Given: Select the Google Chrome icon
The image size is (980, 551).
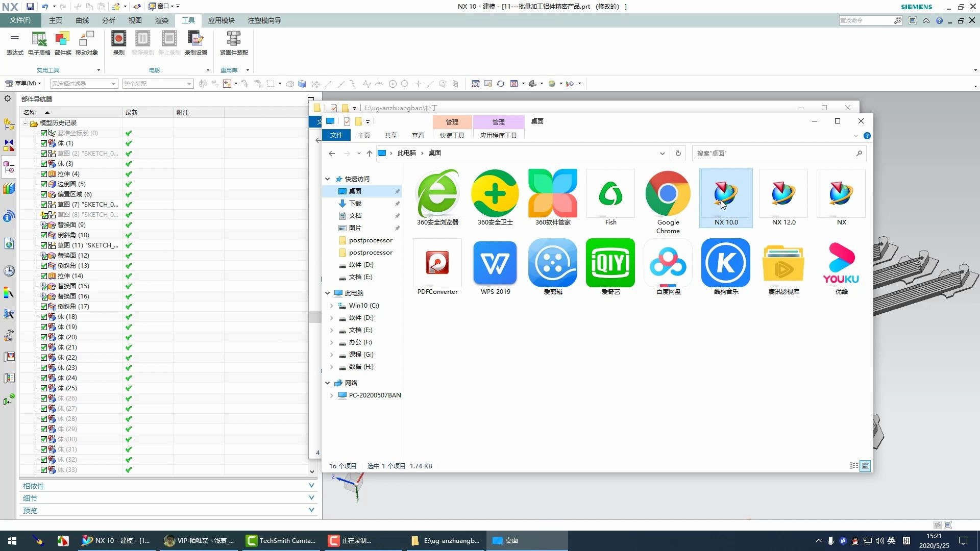Looking at the screenshot, I should pos(668,202).
